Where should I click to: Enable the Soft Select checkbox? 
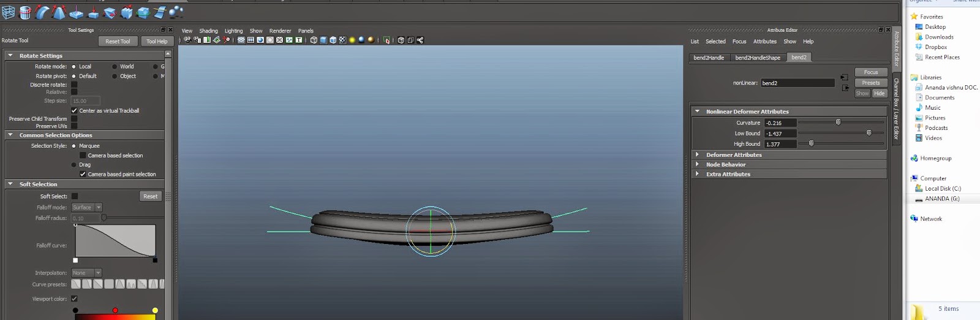point(75,196)
